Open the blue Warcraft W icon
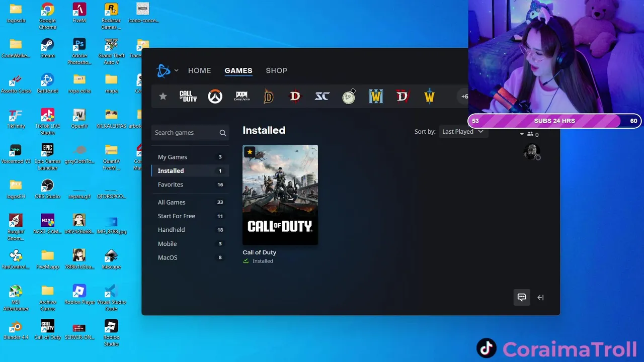 click(x=376, y=97)
